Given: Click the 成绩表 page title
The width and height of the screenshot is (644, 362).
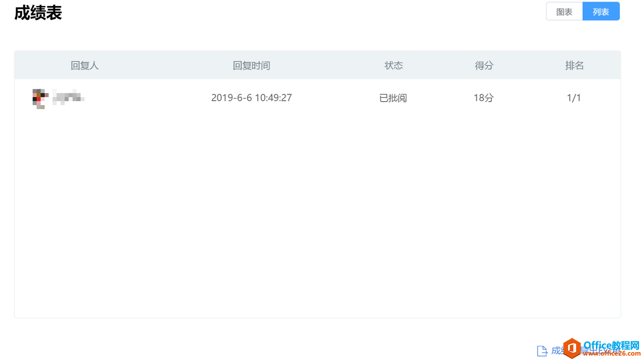Looking at the screenshot, I should (38, 13).
